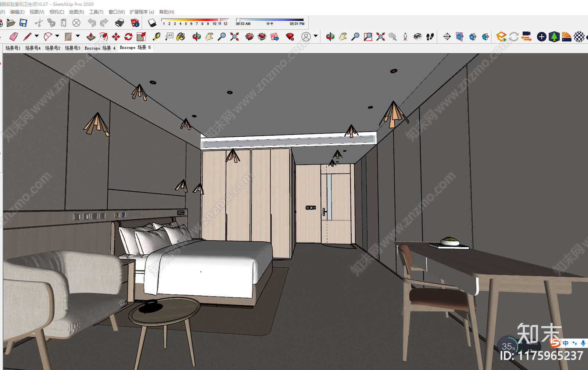Select the Walk footprints tool
This screenshot has height=370, width=588.
430,36
